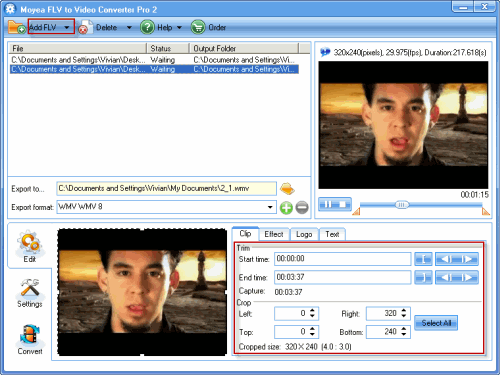The image size is (500, 375).
Task: Click the Add FLV folder icon
Action: pos(17,27)
